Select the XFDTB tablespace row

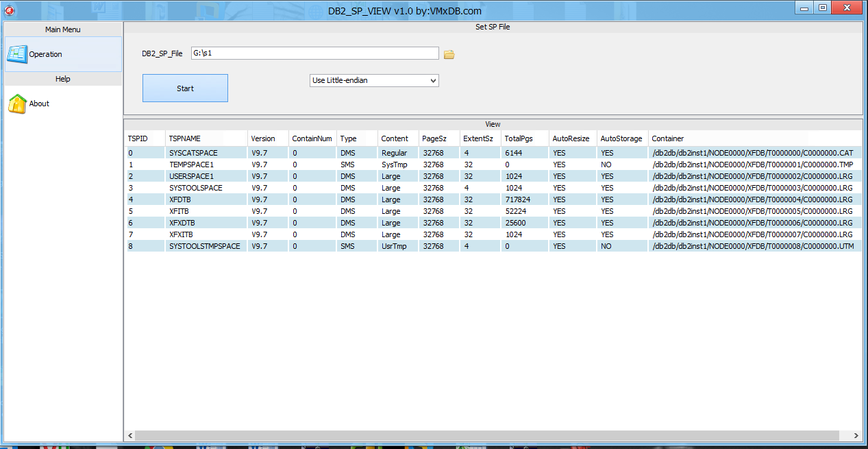[x=180, y=199]
